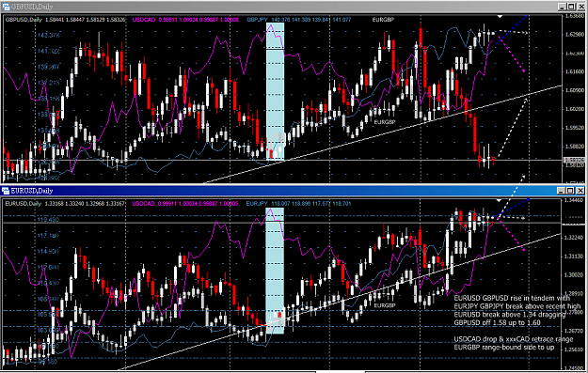
Task: Click the 1.32240 price on EURUSD scale
Action: (x=575, y=238)
